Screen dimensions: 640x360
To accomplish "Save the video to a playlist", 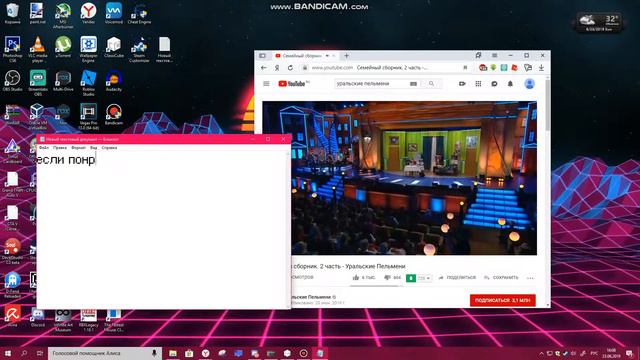I will pos(501,278).
